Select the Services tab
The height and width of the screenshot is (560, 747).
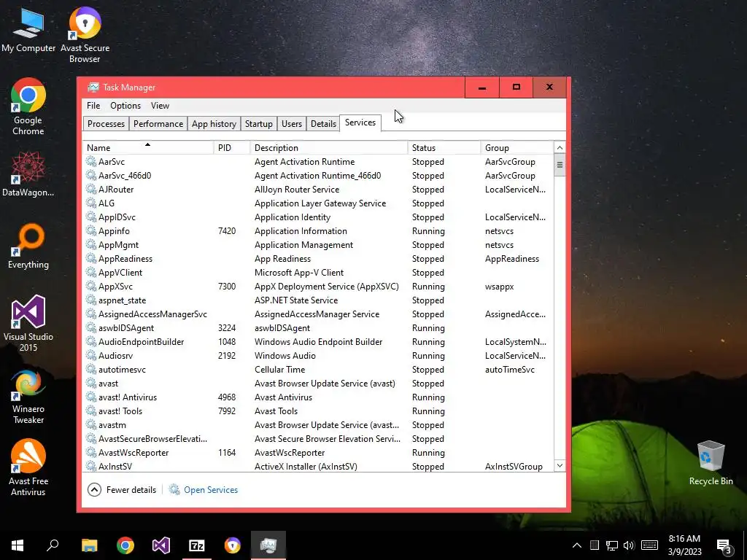coord(360,122)
